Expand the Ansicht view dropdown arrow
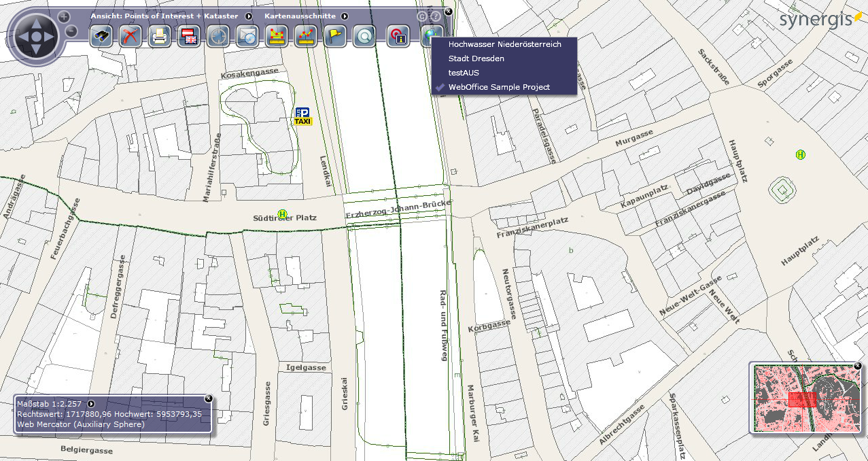Screen dimensions: 868x461 (x=249, y=16)
